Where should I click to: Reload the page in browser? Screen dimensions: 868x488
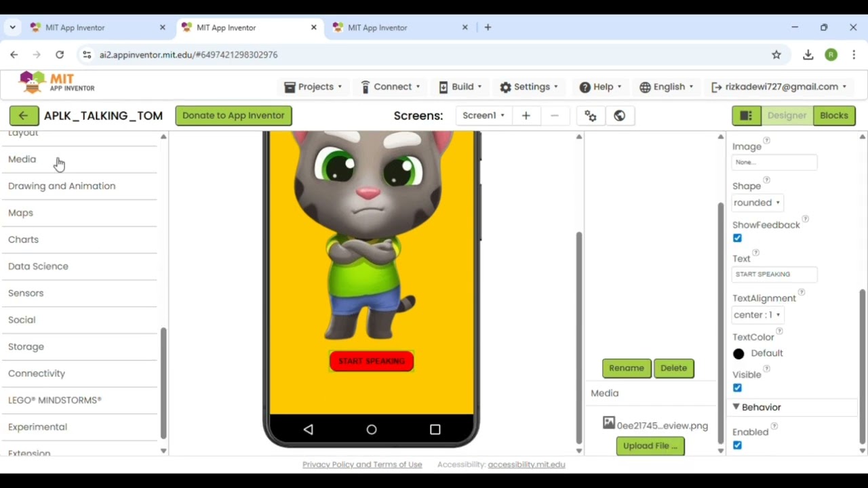point(60,55)
